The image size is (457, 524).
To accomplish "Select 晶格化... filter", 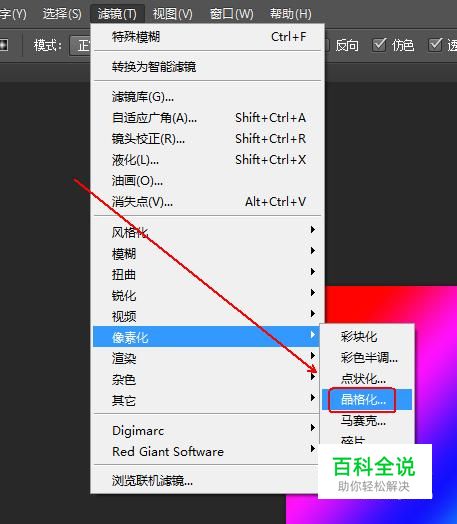I will point(367,400).
